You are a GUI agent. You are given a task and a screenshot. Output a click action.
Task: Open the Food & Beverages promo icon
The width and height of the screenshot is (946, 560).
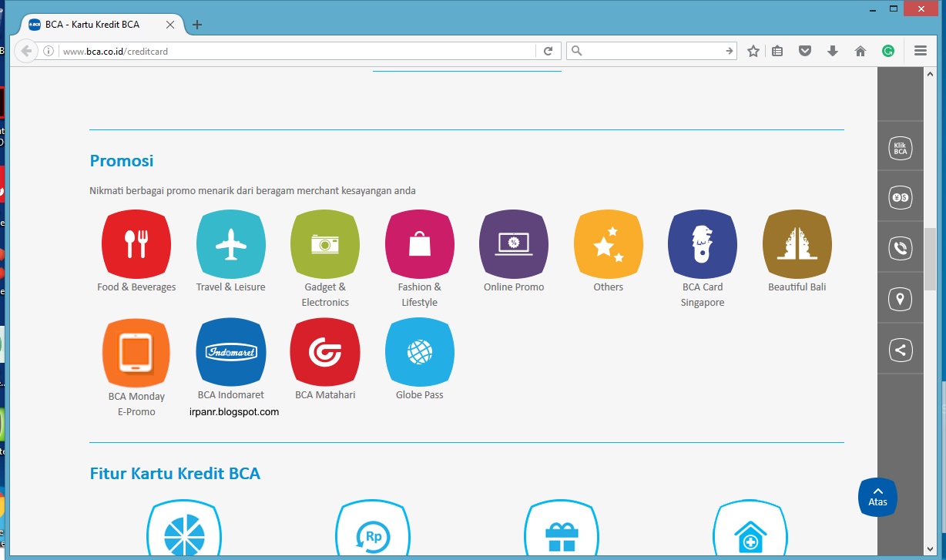pyautogui.click(x=136, y=243)
